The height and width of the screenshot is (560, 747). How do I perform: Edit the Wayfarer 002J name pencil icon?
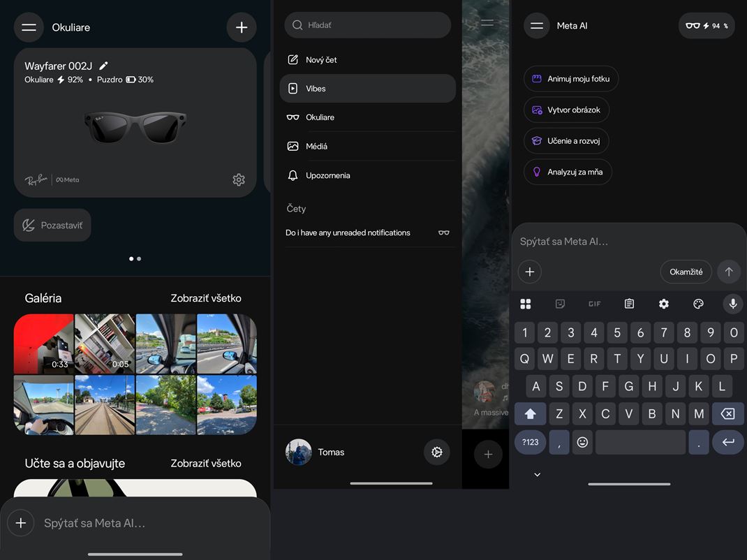tap(103, 66)
